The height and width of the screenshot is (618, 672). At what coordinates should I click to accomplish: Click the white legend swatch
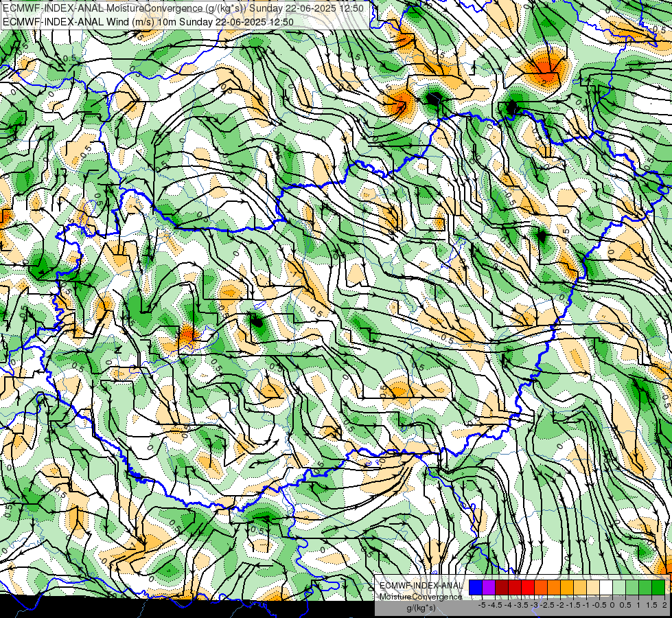point(606,587)
